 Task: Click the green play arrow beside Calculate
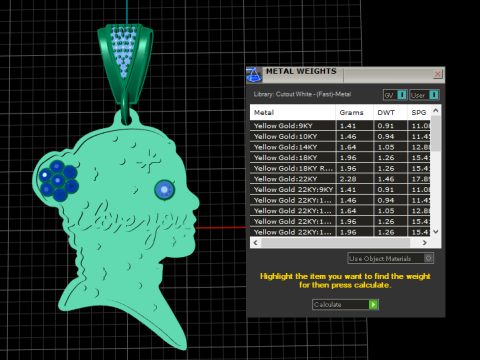coord(373,304)
